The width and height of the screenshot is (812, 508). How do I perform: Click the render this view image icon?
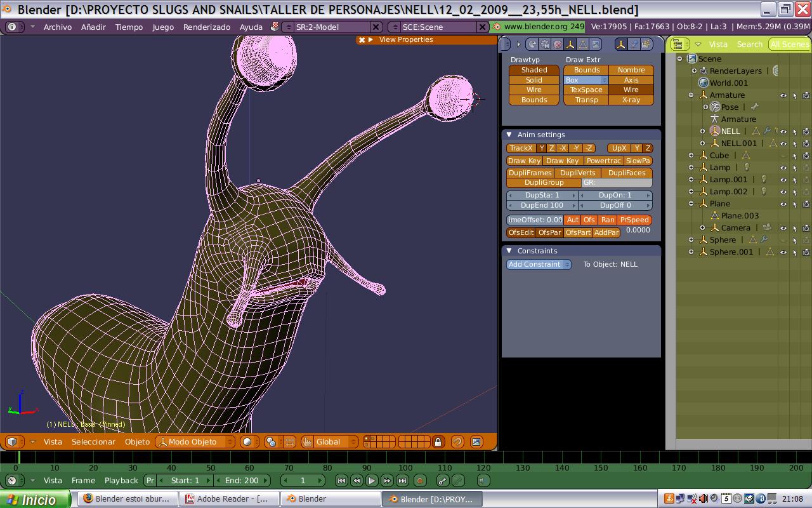click(476, 442)
